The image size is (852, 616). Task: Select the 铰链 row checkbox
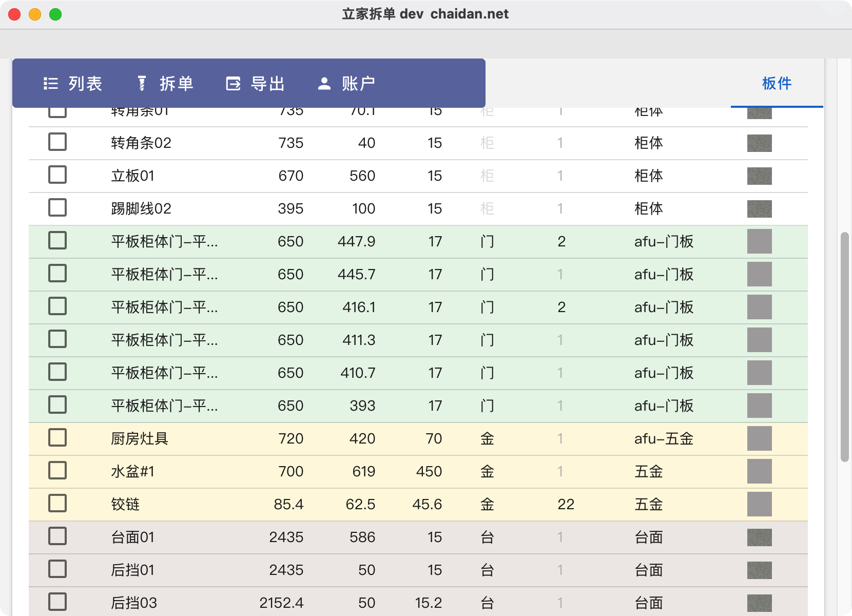[57, 504]
